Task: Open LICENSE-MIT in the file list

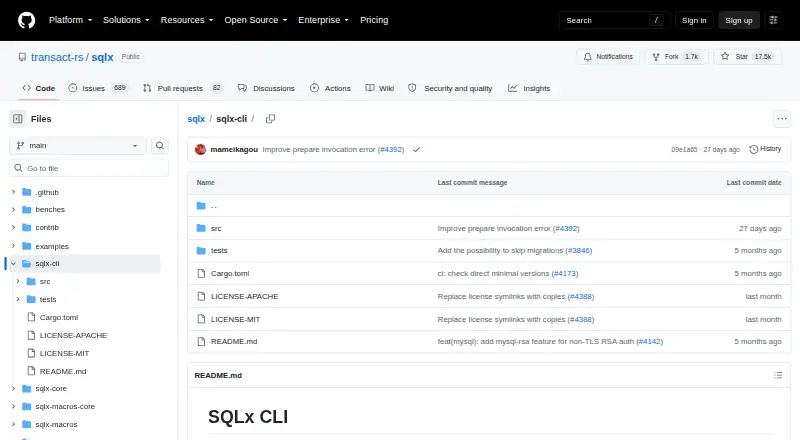Action: (235, 320)
